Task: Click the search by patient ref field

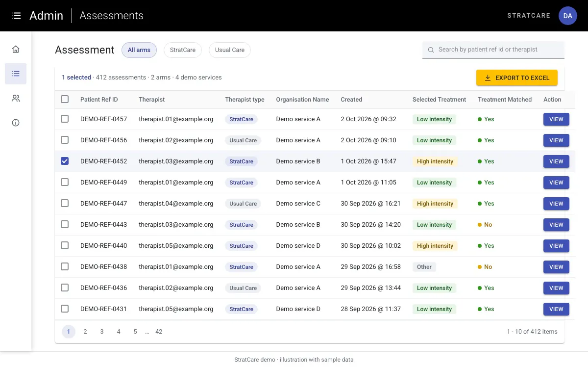Action: (x=493, y=50)
